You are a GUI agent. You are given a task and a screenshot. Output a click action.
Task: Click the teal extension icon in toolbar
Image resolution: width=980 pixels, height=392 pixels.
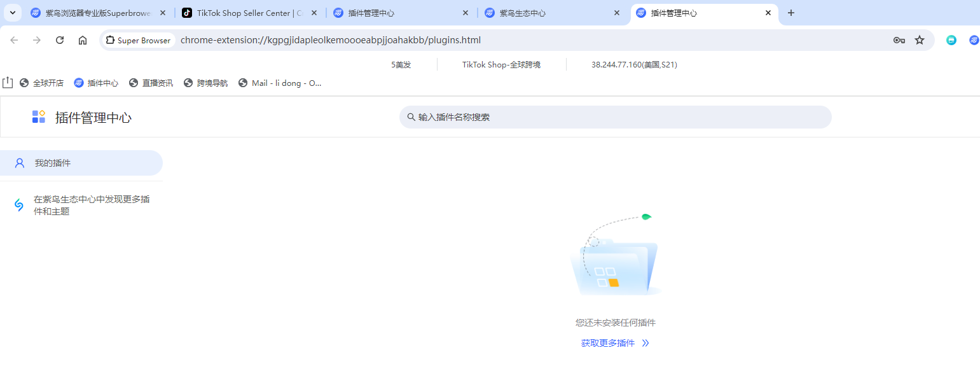pos(951,40)
